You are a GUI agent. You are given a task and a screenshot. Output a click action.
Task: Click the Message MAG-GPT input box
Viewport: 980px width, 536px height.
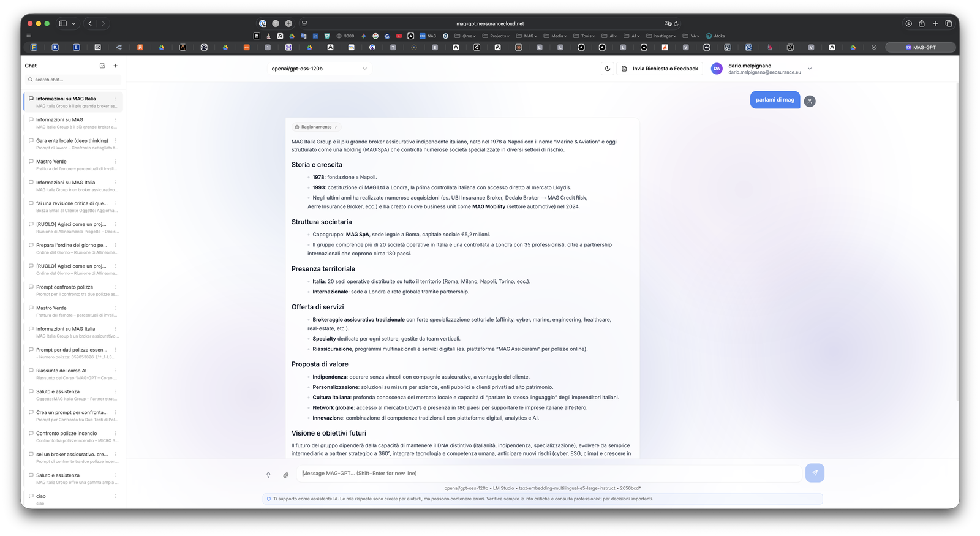point(550,474)
